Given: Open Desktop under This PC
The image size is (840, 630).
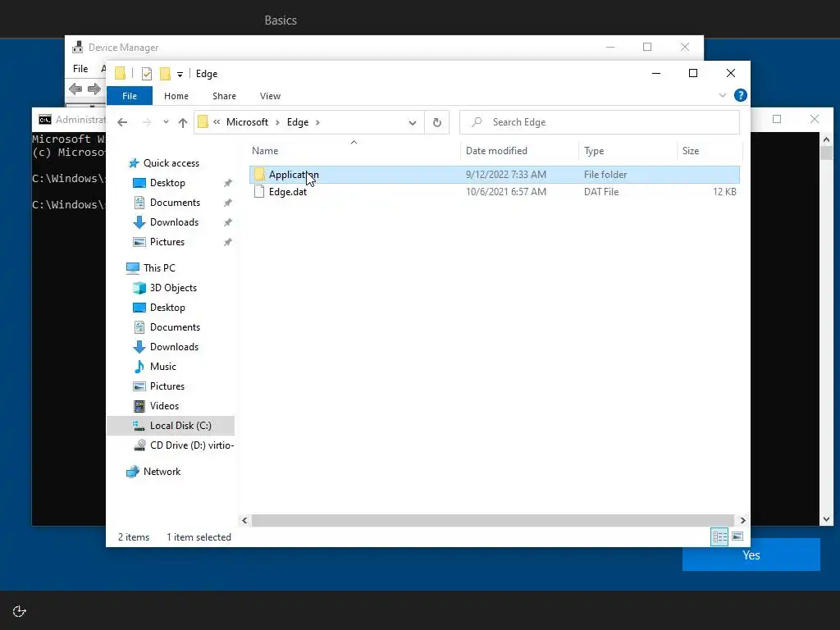Looking at the screenshot, I should (x=167, y=308).
